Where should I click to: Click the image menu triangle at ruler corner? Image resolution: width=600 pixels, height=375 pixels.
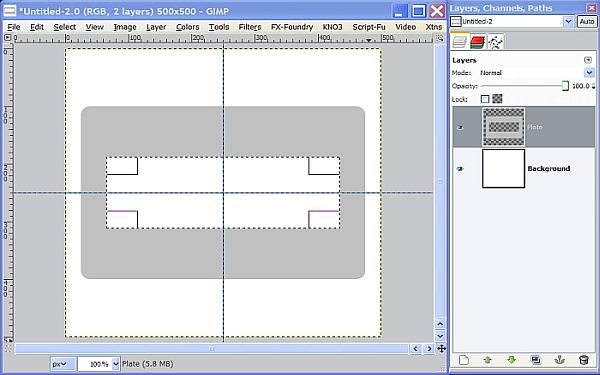[7, 38]
